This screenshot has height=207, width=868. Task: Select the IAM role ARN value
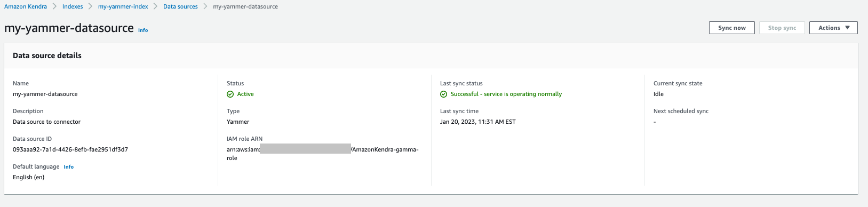pos(323,154)
